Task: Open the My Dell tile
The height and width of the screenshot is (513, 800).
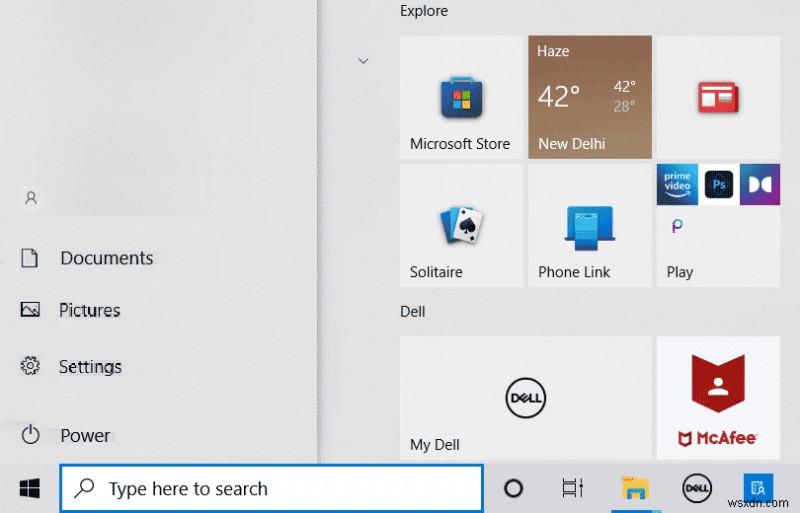Action: (526, 398)
